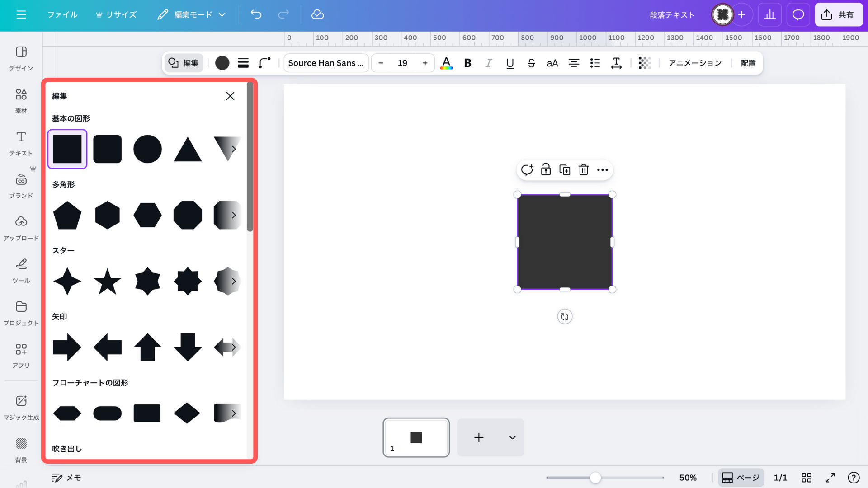Delete the selected shape with trash icon

click(584, 170)
